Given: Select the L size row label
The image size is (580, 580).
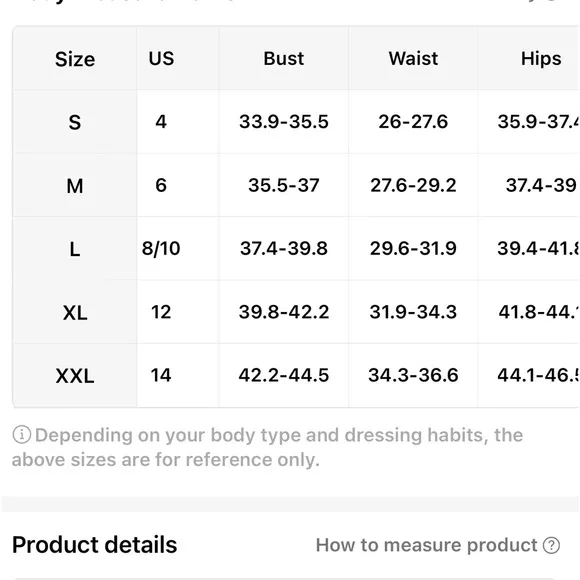Looking at the screenshot, I should click(75, 249).
